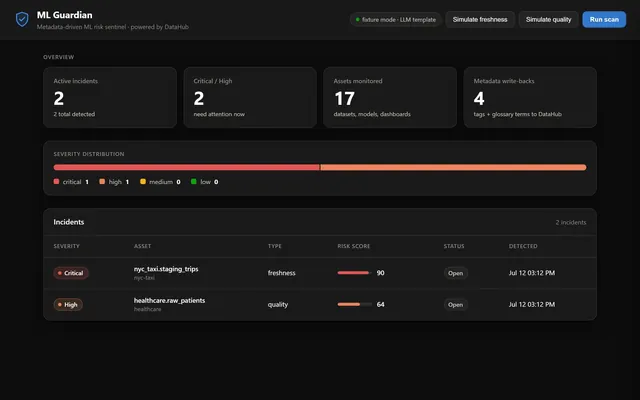Click the Open status pill for healthcare.raw_patients

pyautogui.click(x=456, y=304)
